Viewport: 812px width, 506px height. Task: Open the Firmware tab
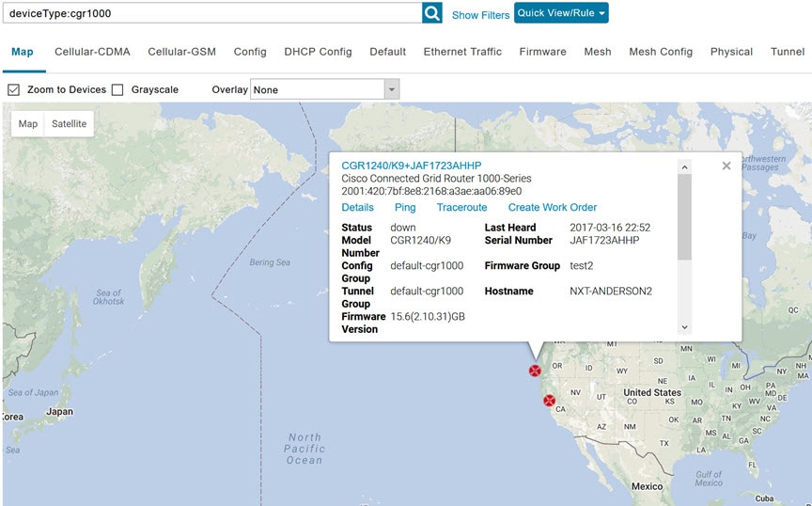pos(542,52)
